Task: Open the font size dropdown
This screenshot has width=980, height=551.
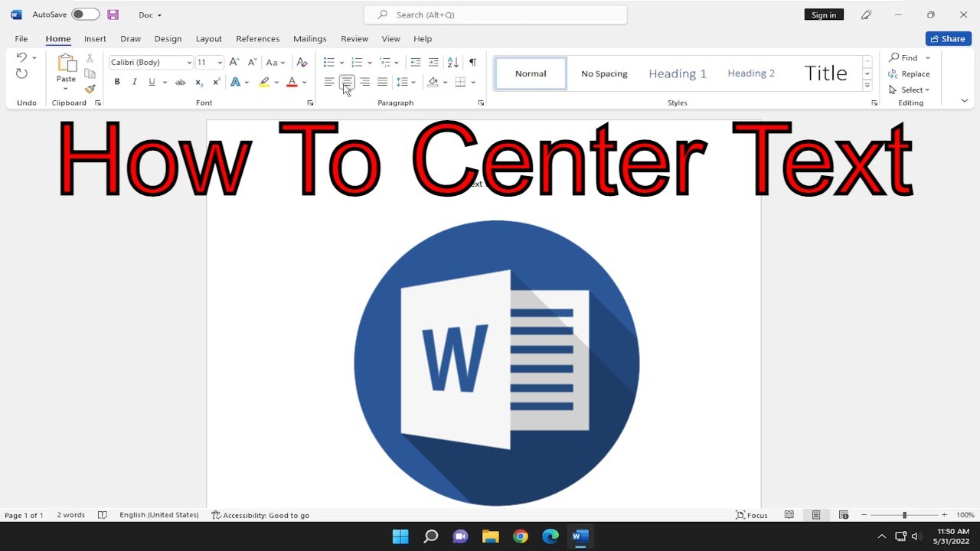Action: (x=220, y=63)
